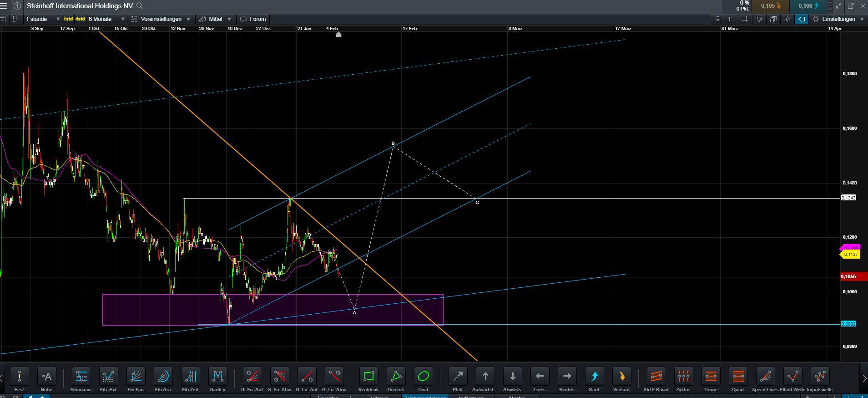The height and width of the screenshot is (398, 868).
Task: Choose the Zyklus cycle tool
Action: point(683,377)
